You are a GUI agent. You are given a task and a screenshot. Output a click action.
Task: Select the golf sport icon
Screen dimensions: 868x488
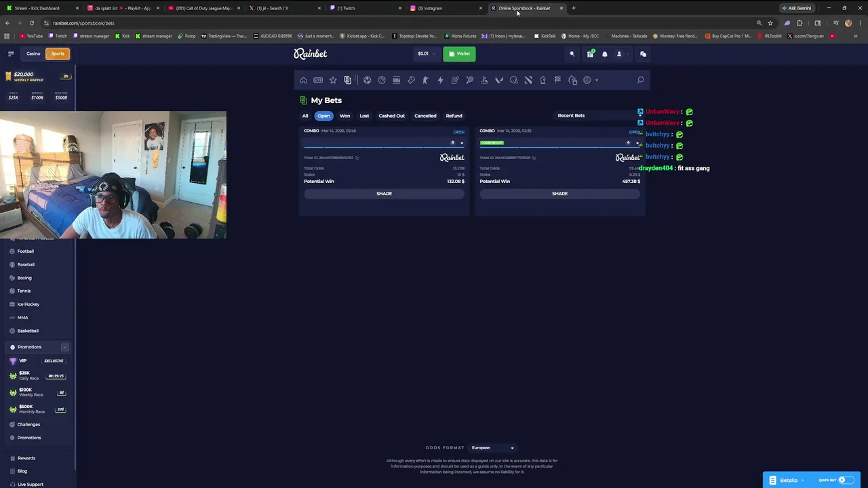[484, 80]
